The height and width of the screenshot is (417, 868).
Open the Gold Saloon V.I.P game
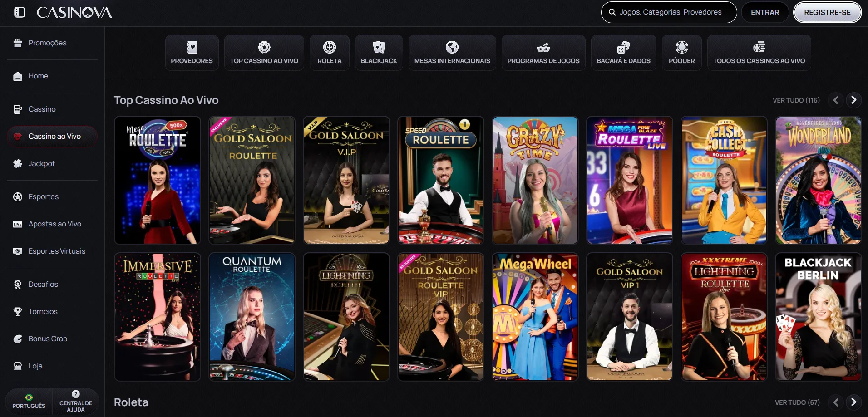pyautogui.click(x=346, y=180)
